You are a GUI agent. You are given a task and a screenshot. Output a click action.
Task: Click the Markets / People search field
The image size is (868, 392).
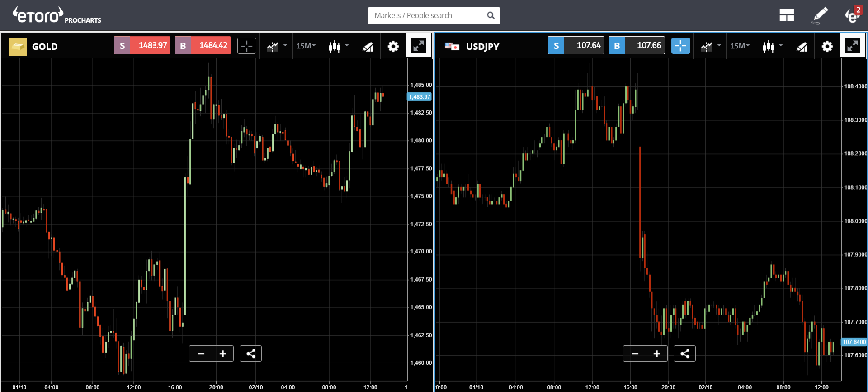coord(429,15)
